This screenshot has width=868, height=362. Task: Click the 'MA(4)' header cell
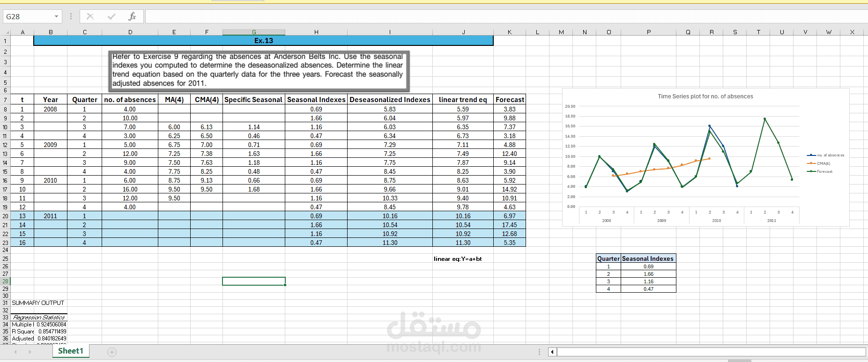[174, 100]
